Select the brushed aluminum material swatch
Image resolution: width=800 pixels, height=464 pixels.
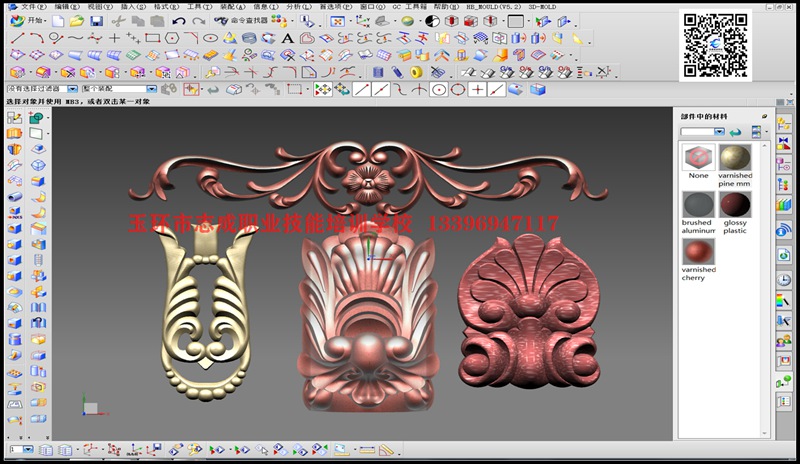pyautogui.click(x=698, y=205)
